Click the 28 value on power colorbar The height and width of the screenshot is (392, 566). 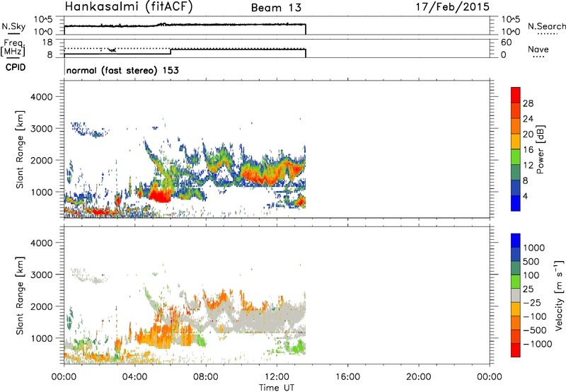pos(528,103)
